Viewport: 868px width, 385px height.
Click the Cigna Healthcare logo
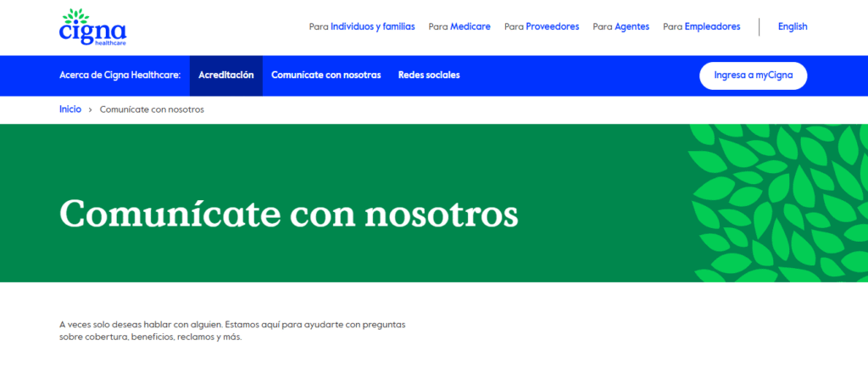92,27
